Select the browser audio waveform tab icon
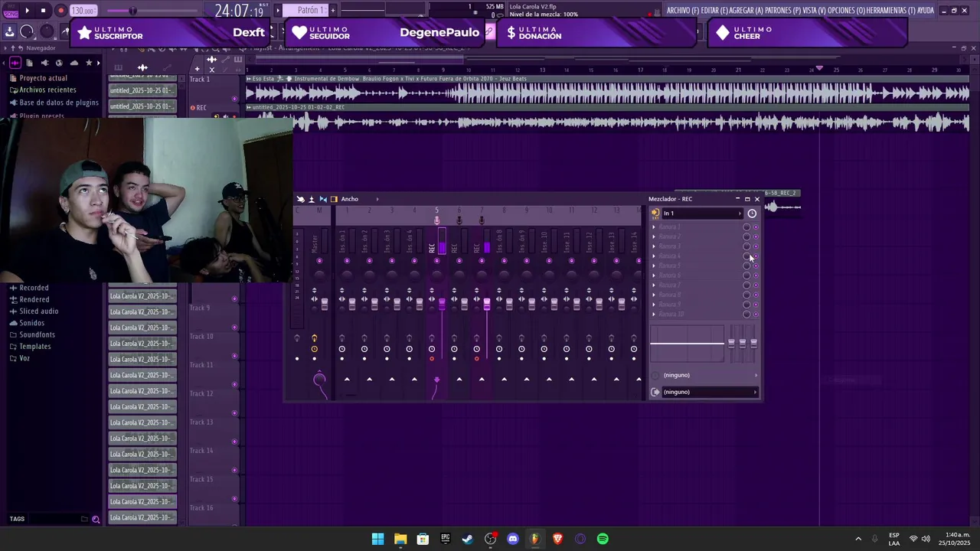The image size is (980, 551). (15, 63)
